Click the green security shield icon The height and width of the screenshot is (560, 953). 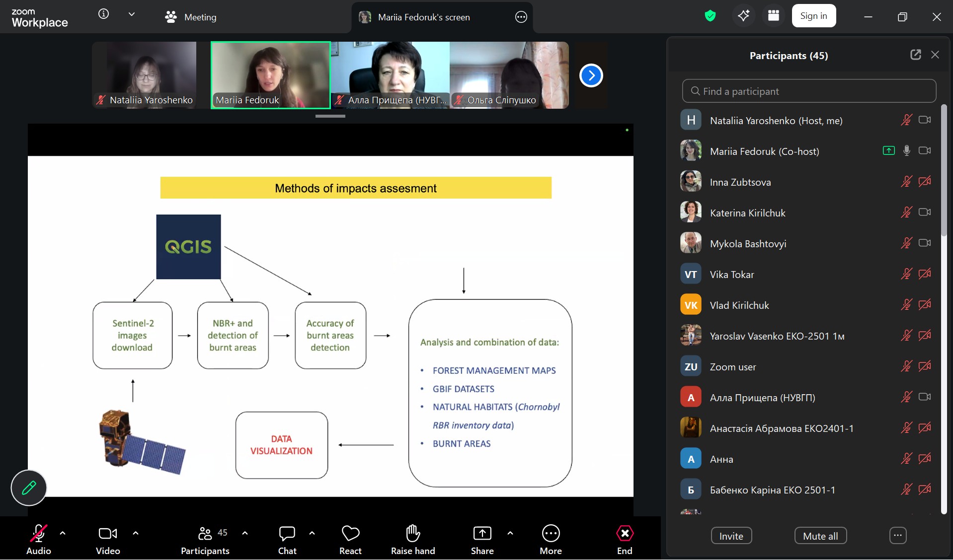710,16
